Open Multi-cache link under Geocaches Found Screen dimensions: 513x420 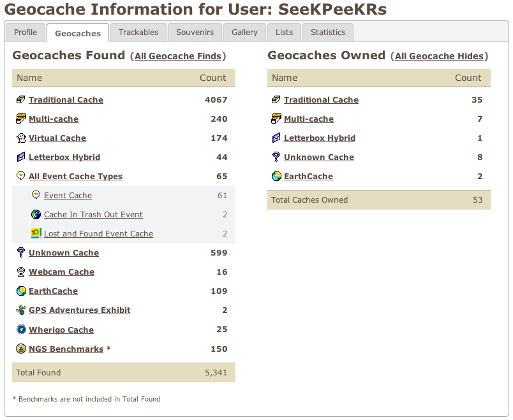tap(54, 119)
